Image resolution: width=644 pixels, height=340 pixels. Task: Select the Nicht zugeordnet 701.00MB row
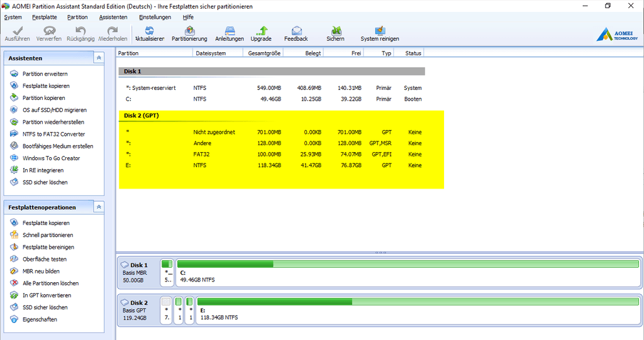[x=272, y=132]
